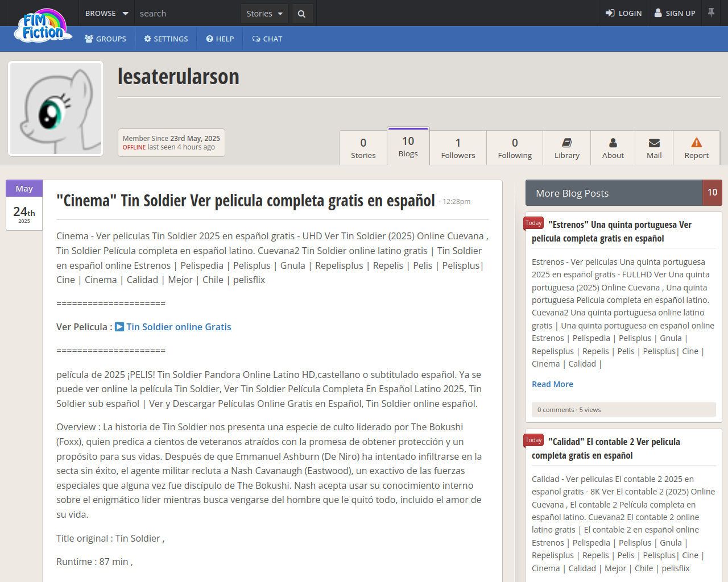Click the Mail envelope tab

654,148
